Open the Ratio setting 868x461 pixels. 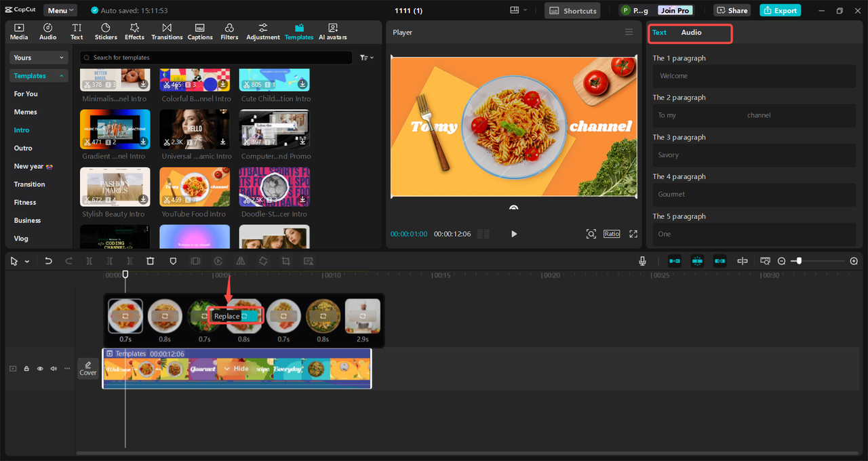(x=612, y=234)
